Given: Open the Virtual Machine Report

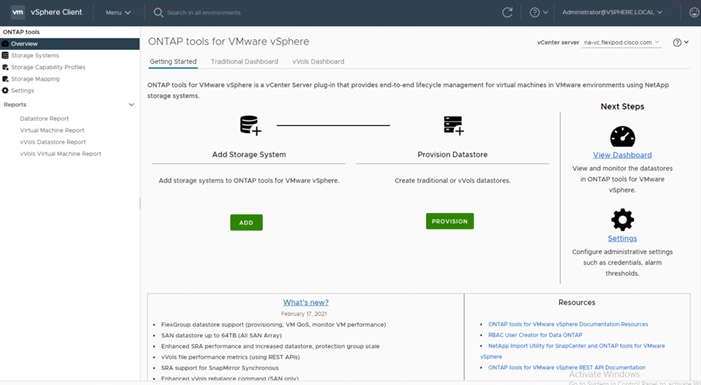Looking at the screenshot, I should 52,130.
